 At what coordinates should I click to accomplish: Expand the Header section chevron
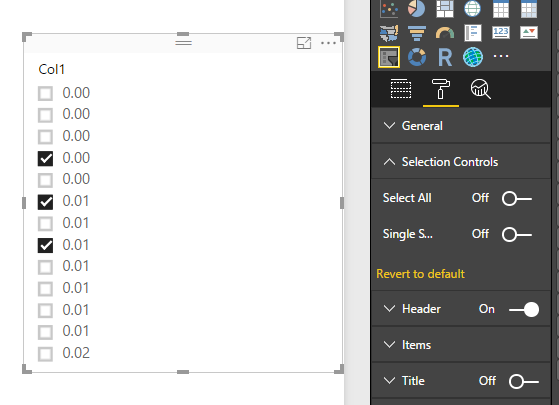pyautogui.click(x=389, y=308)
